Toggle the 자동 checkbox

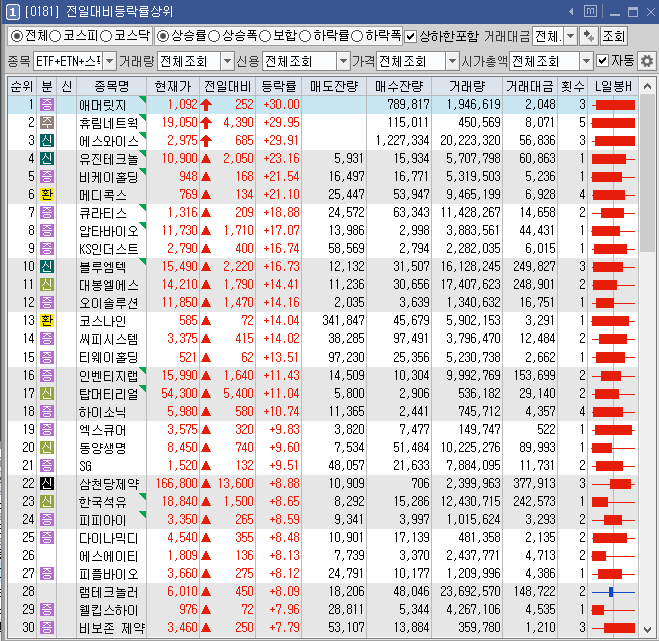coord(602,61)
